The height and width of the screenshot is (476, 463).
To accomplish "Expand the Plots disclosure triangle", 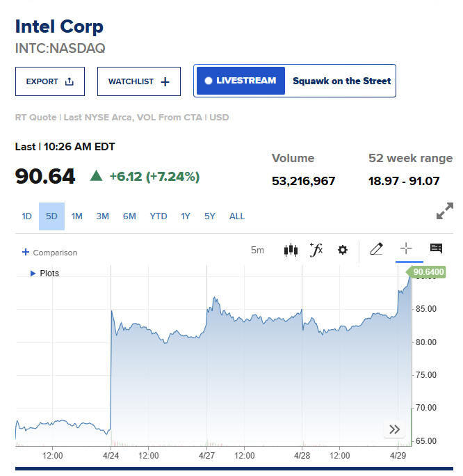I will coord(33,273).
